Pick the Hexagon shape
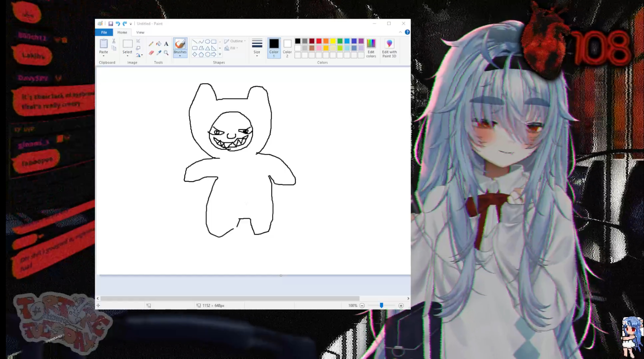The image size is (644, 359). tap(207, 54)
